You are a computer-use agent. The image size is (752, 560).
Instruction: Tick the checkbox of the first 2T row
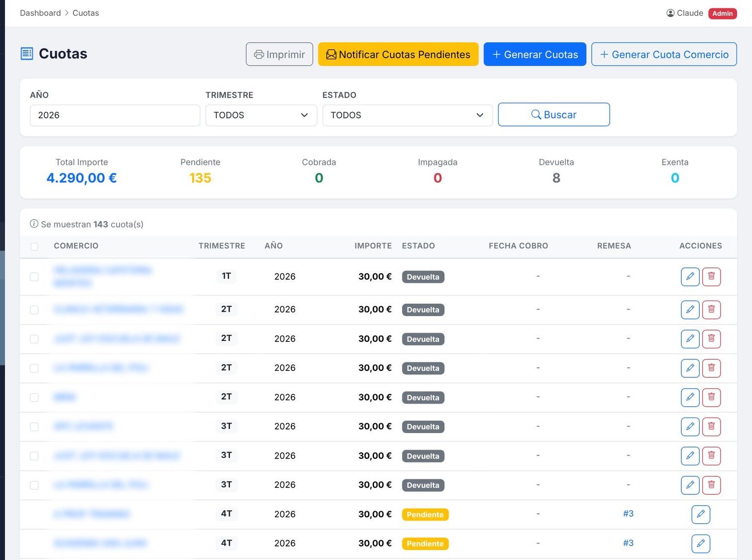[34, 310]
